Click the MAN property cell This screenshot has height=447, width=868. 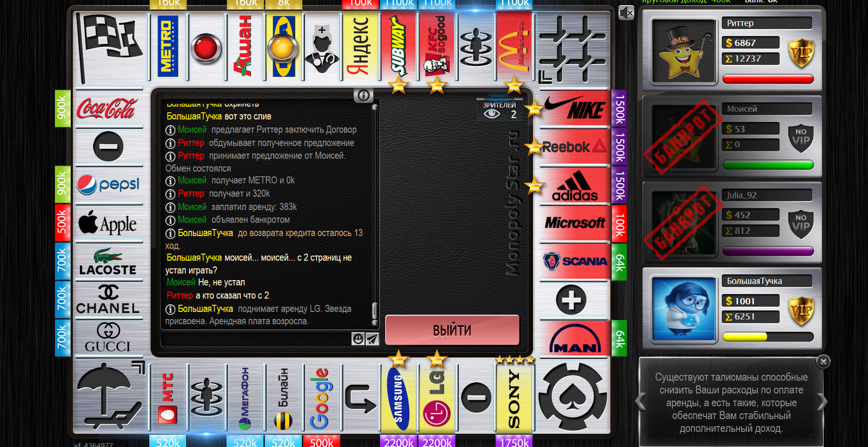[574, 338]
